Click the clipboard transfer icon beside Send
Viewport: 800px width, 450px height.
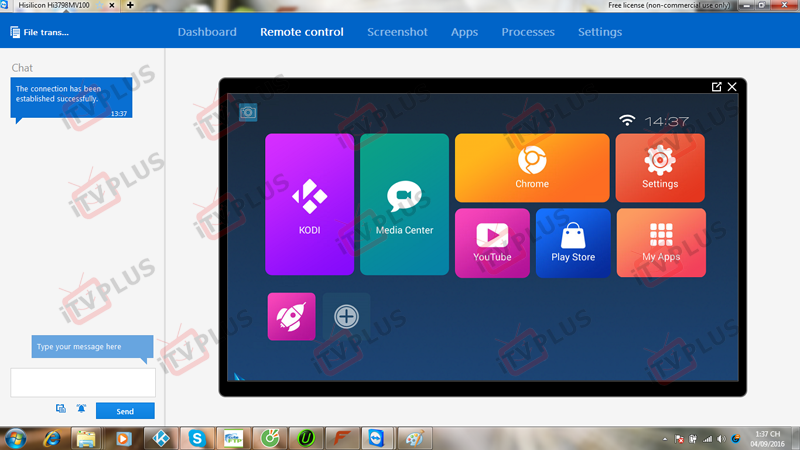[x=61, y=409]
